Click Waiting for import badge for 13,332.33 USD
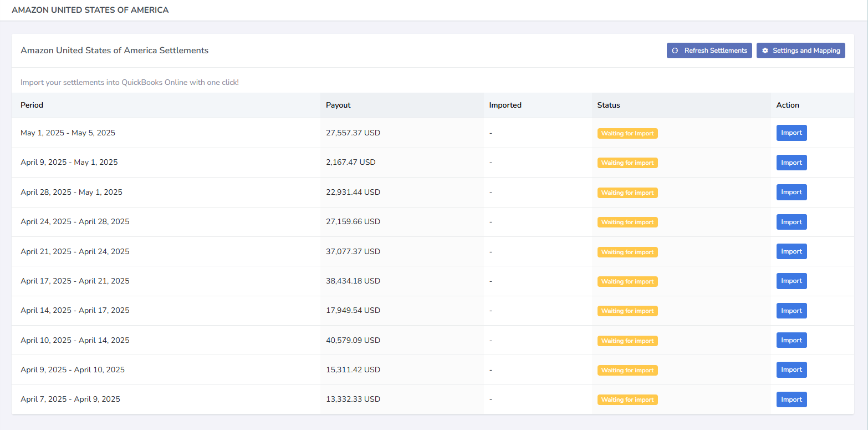This screenshot has height=430, width=868. [x=627, y=399]
